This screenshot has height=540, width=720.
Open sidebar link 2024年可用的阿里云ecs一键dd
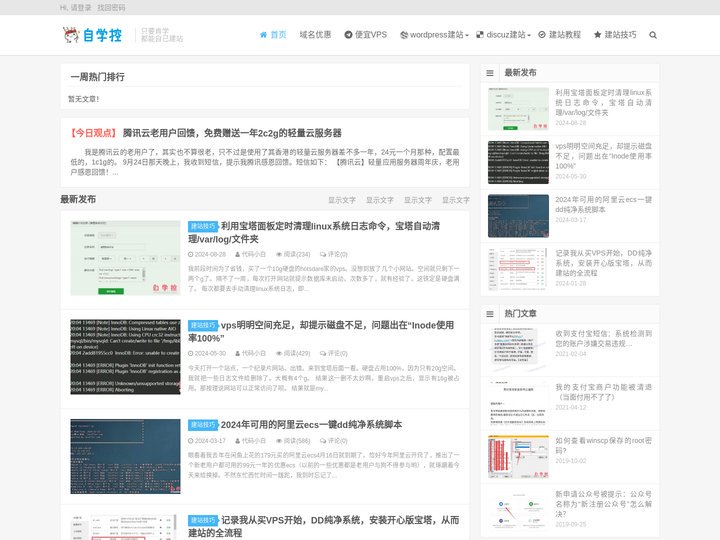tap(603, 204)
